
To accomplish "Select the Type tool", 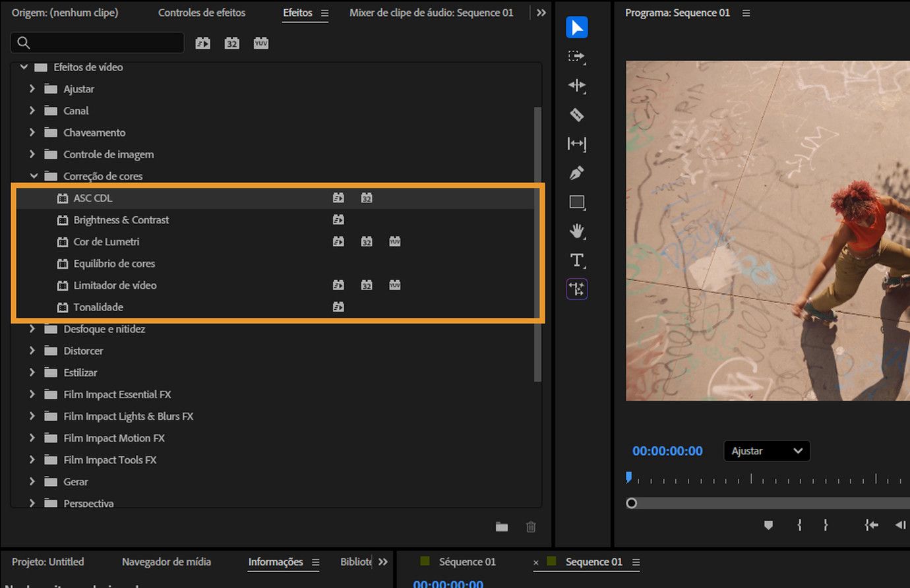I will (x=576, y=260).
